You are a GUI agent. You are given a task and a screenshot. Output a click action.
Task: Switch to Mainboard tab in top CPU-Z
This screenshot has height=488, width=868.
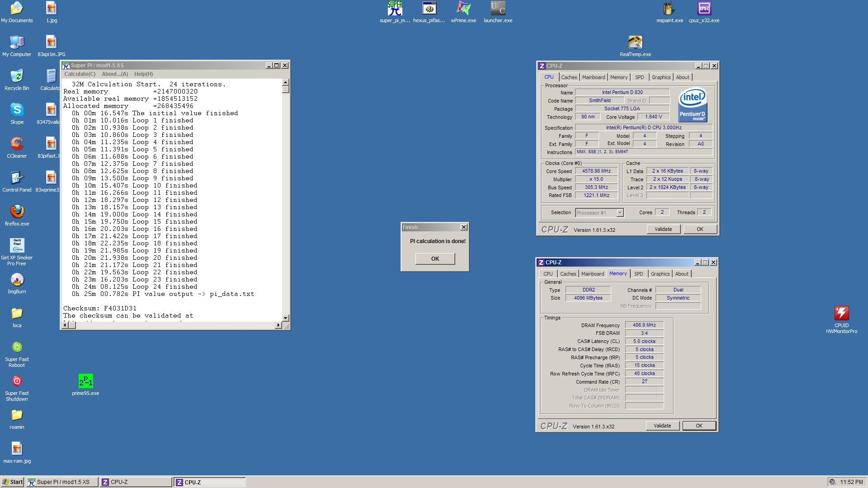point(593,77)
